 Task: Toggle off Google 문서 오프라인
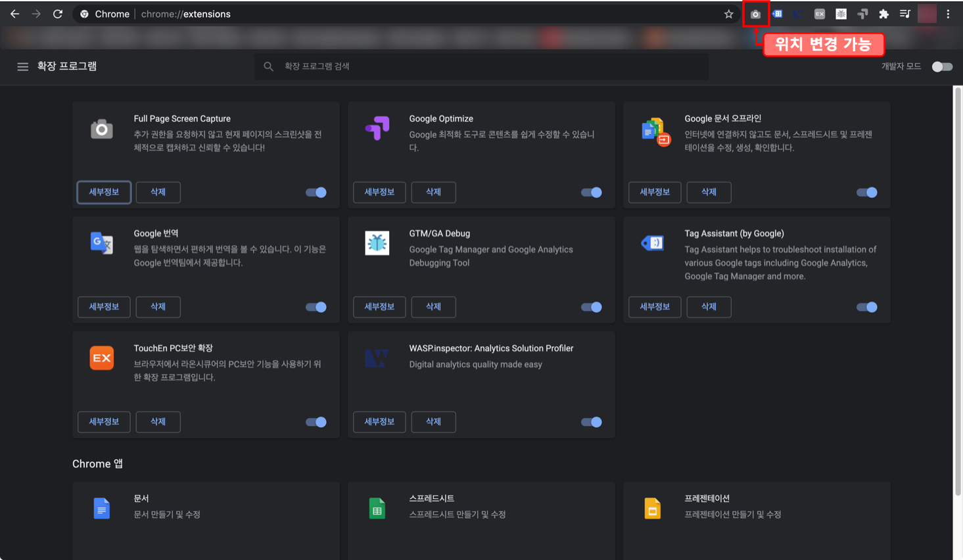867,193
